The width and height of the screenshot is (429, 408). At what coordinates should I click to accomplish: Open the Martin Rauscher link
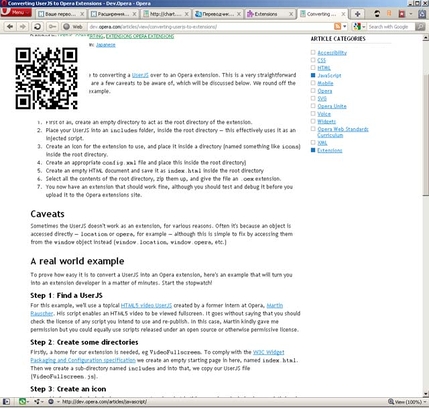(275, 305)
